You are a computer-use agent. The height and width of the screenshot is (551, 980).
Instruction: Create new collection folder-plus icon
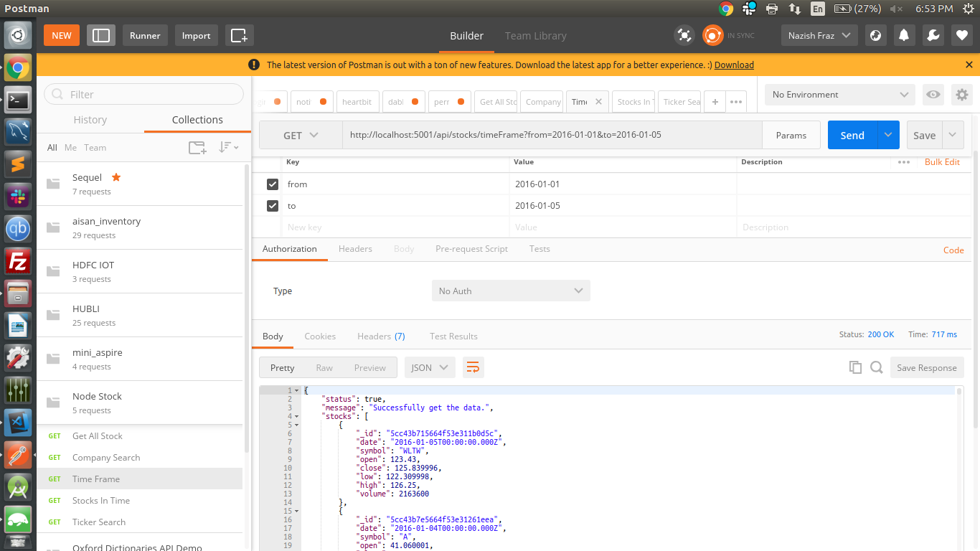197,148
